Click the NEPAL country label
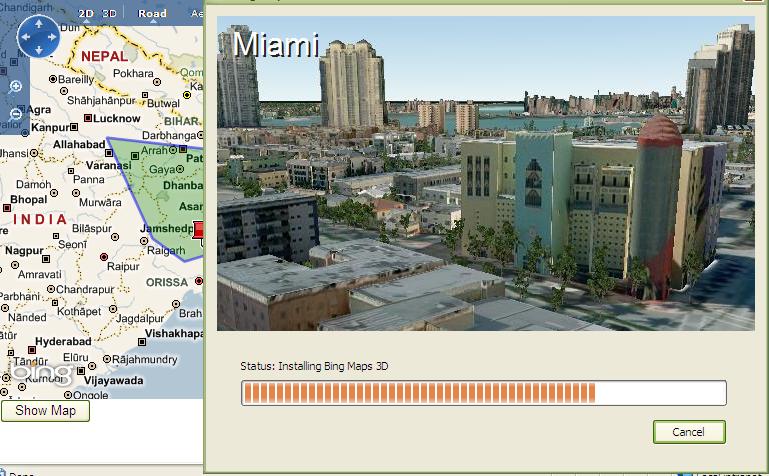This screenshot has height=476, width=769. click(104, 56)
